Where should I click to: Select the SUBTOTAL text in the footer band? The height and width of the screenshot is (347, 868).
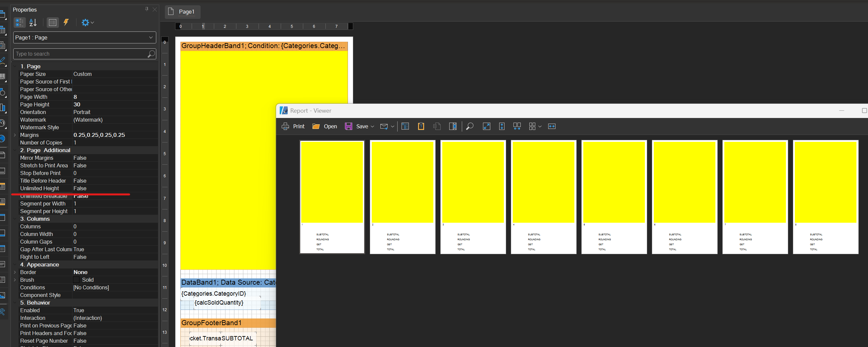237,338
